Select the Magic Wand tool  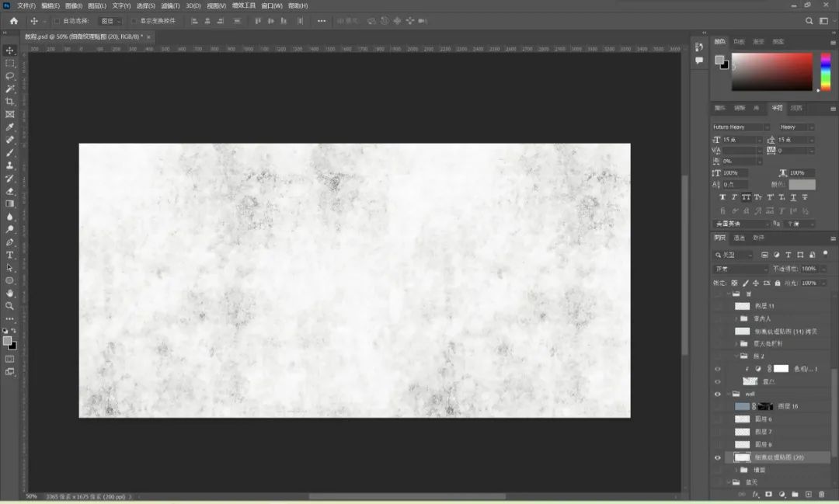coord(9,89)
